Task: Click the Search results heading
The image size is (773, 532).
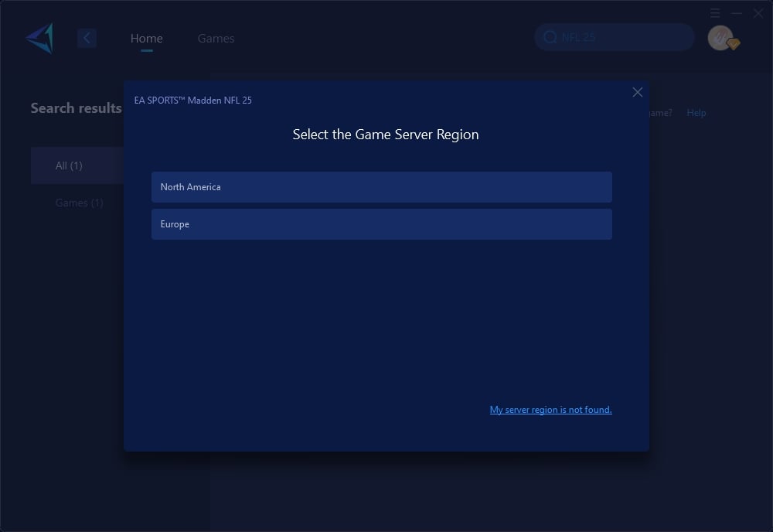Action: [76, 108]
